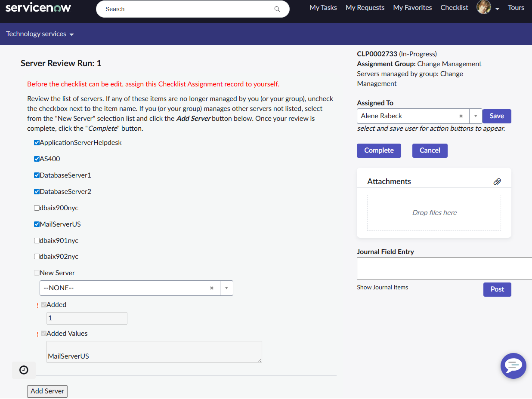This screenshot has width=532, height=399.
Task: Open the My Tasks menu
Action: click(x=323, y=7)
